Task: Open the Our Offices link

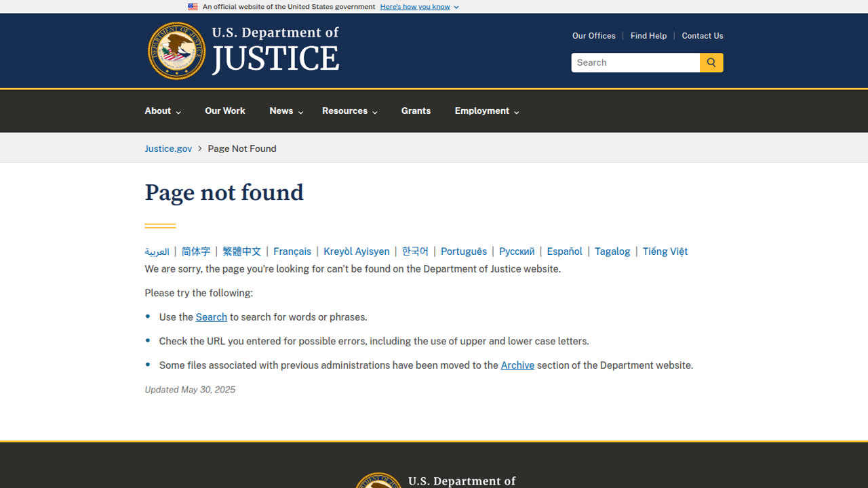Action: coord(594,36)
